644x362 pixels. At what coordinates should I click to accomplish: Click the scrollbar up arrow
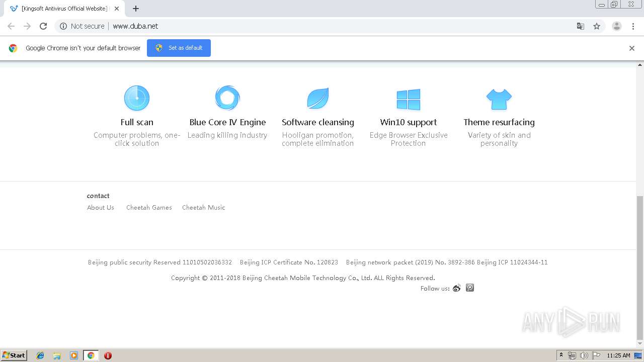(640, 65)
